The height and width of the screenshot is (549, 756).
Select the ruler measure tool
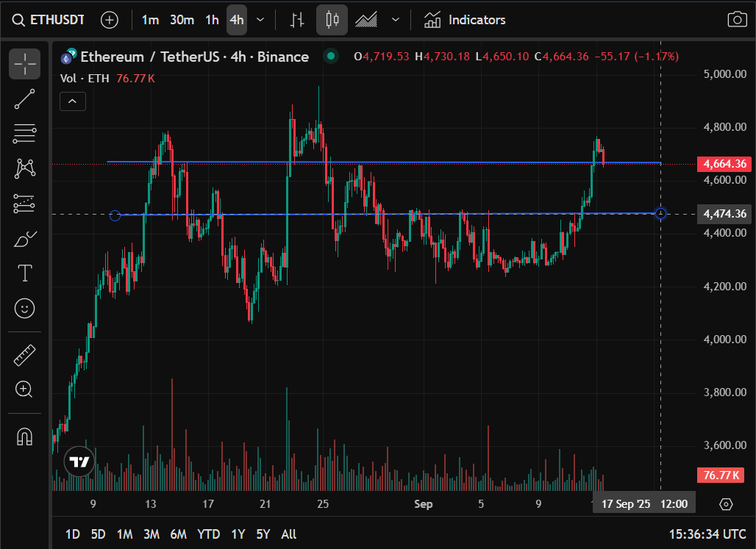click(x=24, y=355)
